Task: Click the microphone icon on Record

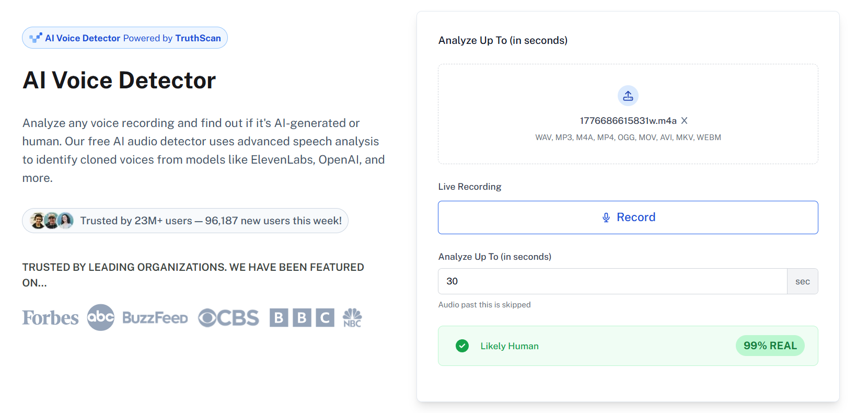Action: coord(606,217)
